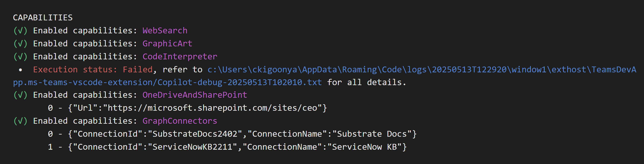
Task: Click the "Substrate Docs" connection name
Action: click(372, 134)
